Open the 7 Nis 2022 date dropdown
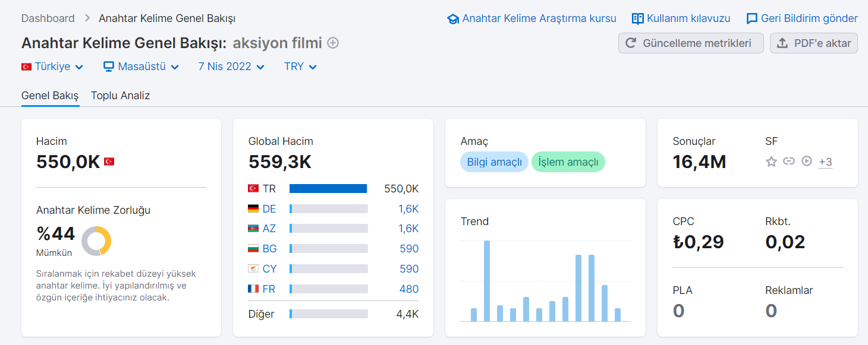 click(231, 67)
